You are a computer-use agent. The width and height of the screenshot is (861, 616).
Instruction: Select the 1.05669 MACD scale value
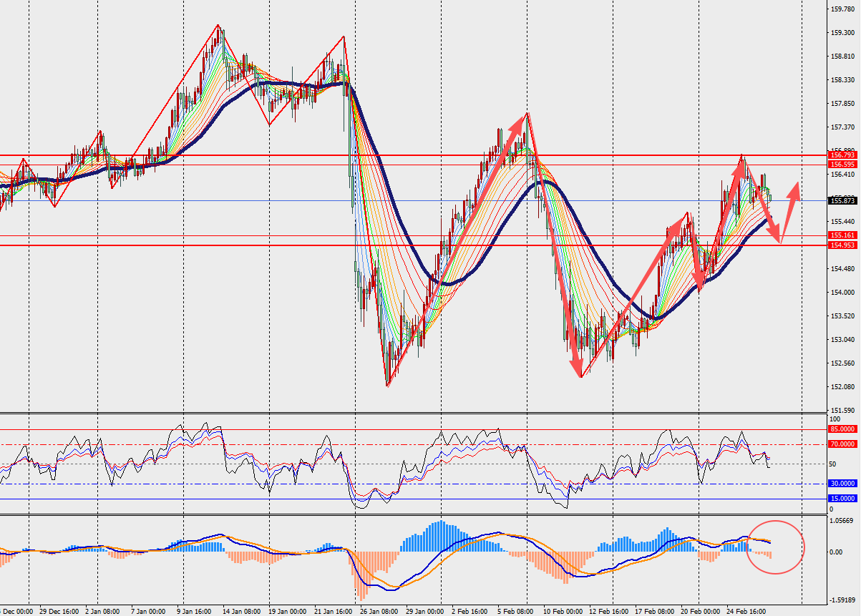[x=843, y=521]
